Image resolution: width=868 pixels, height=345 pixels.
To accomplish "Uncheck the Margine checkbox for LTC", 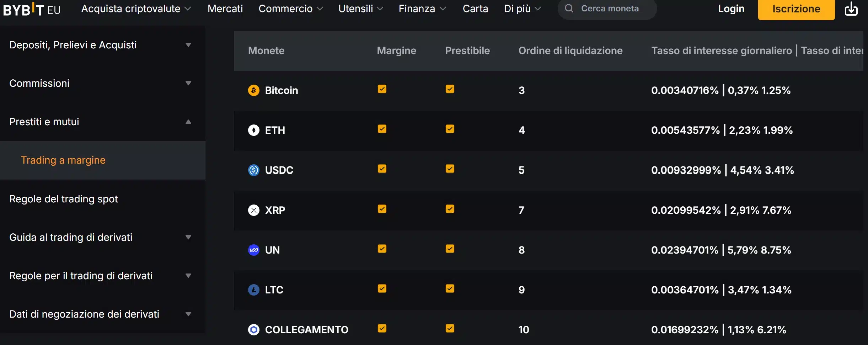I will coord(382,288).
